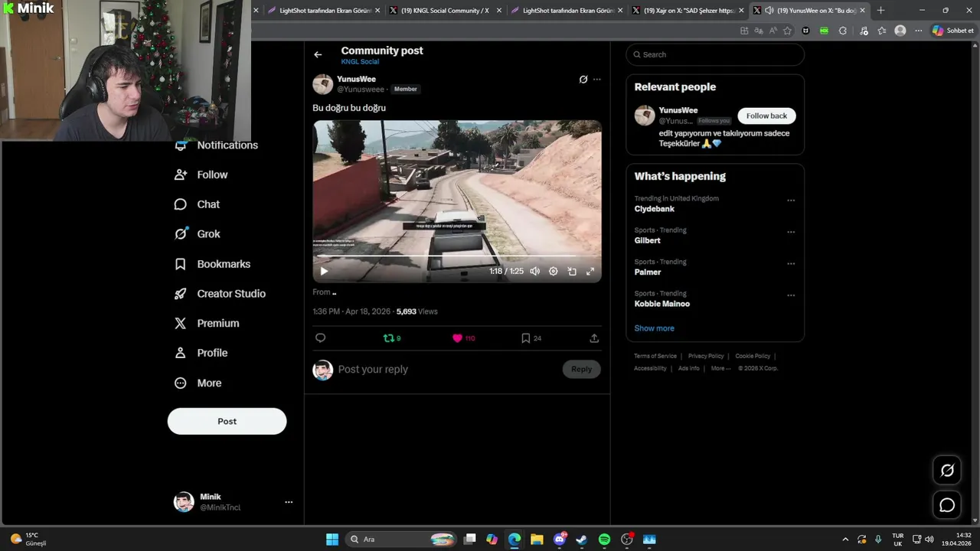980x551 pixels.
Task: Open video settings gear icon
Action: (554, 271)
